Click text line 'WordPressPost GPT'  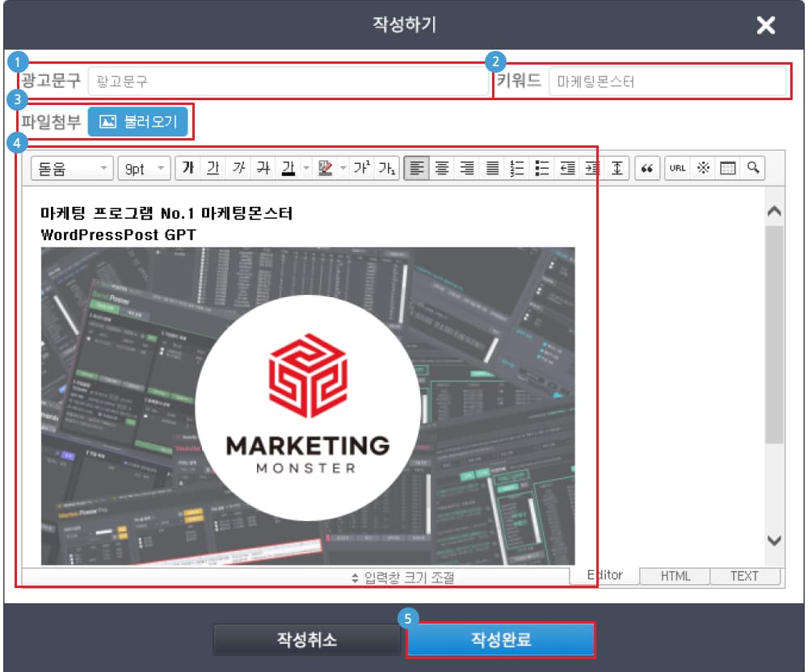119,235
